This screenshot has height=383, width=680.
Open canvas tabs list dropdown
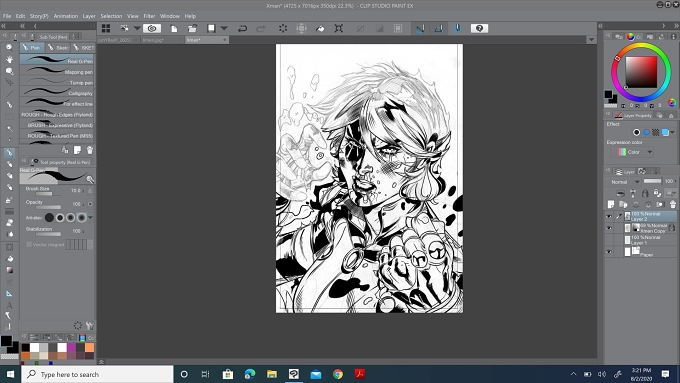(x=591, y=40)
